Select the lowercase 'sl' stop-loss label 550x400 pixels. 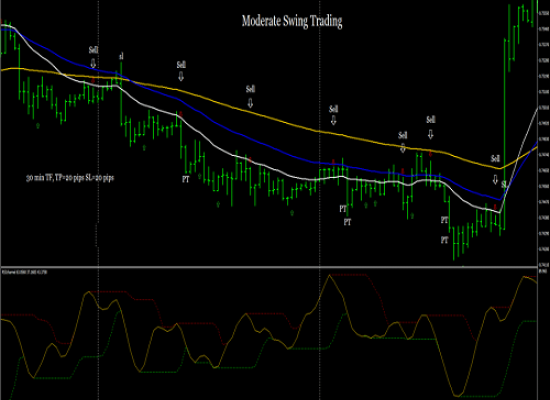tap(121, 56)
